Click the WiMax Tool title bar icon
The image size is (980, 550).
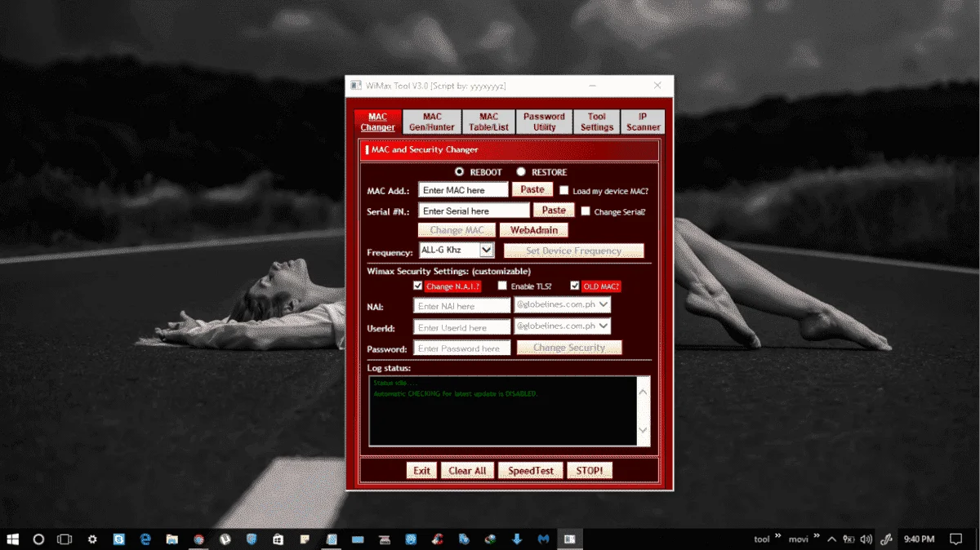[356, 85]
